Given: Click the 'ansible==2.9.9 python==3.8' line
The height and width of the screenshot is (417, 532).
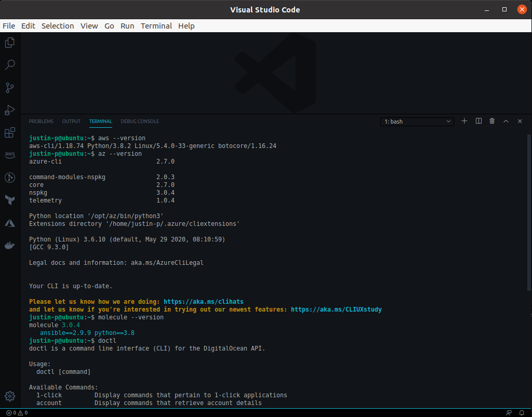Looking at the screenshot, I should (x=87, y=333).
